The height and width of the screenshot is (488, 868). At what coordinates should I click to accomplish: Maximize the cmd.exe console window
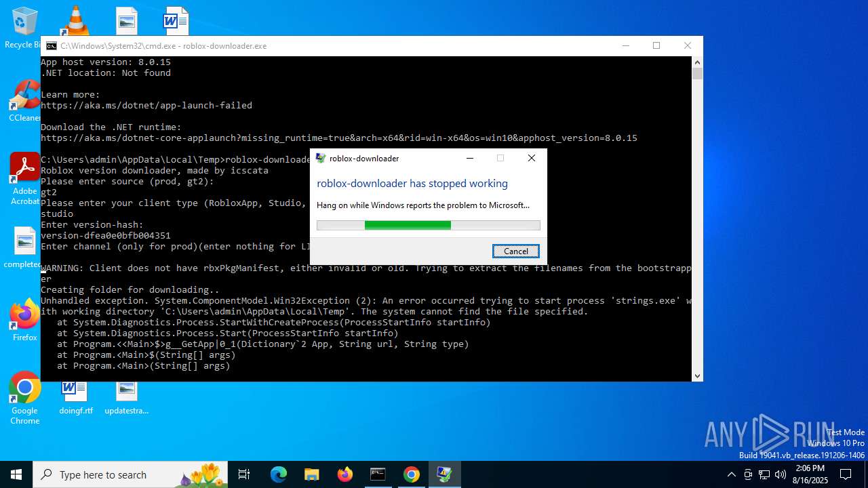[656, 45]
